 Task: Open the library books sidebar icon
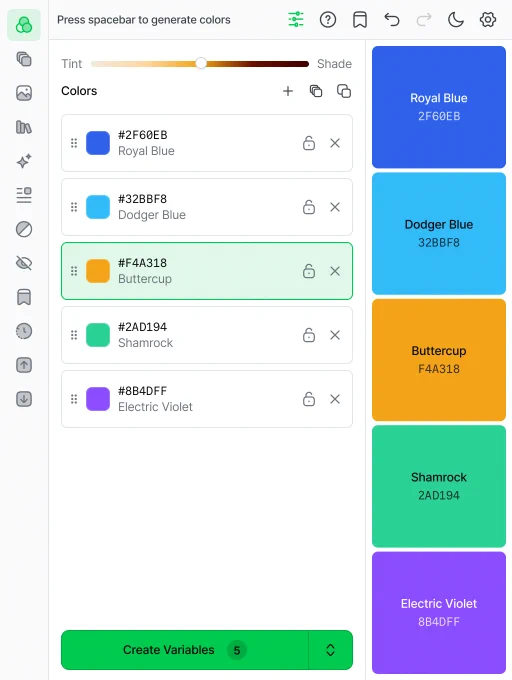(24, 127)
